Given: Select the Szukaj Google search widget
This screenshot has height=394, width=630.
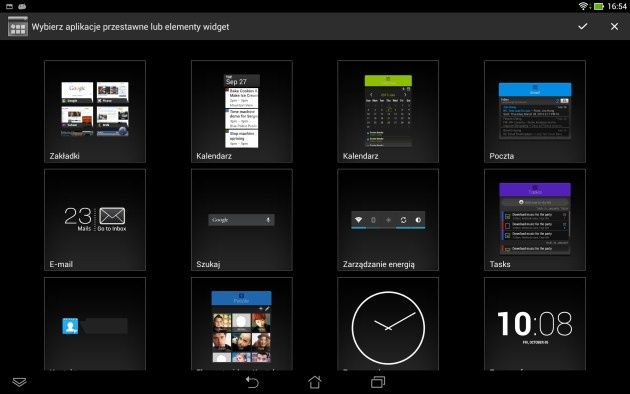Looking at the screenshot, I should tap(241, 220).
